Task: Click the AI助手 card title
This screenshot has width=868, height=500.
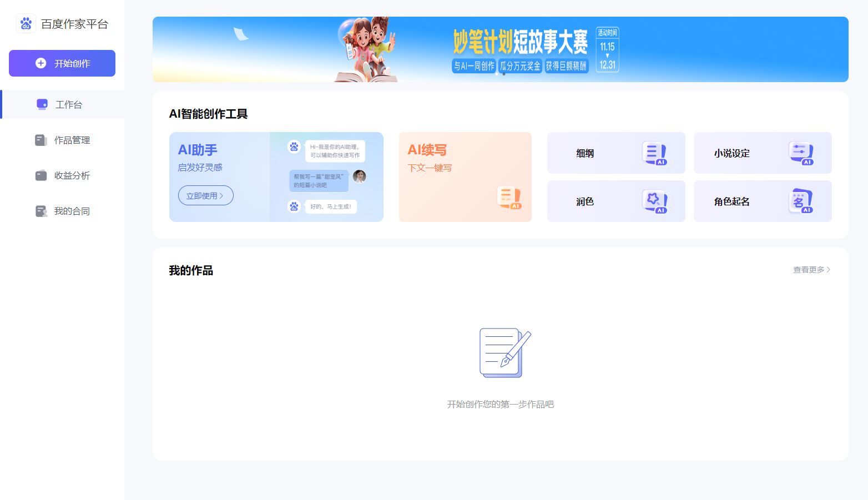Action: coord(198,150)
